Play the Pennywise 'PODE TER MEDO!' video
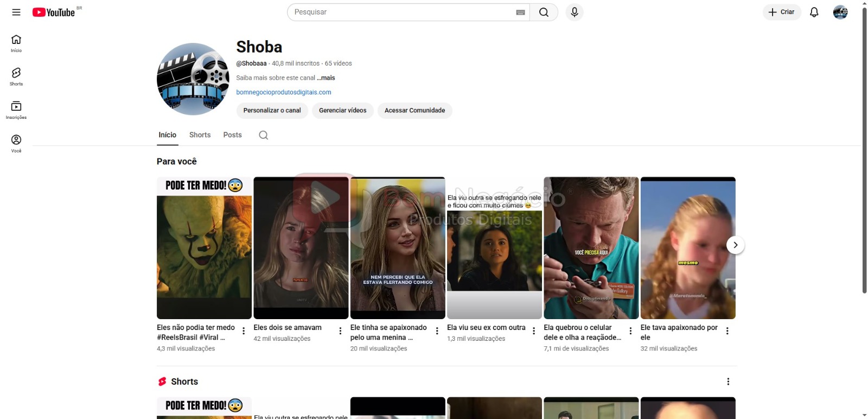The height and width of the screenshot is (419, 868). [204, 247]
